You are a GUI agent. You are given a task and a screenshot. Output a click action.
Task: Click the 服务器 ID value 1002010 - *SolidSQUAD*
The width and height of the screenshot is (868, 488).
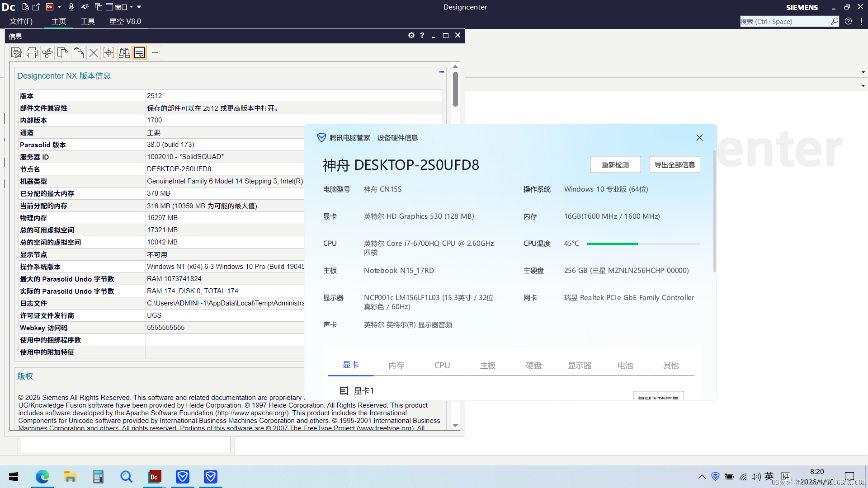185,157
